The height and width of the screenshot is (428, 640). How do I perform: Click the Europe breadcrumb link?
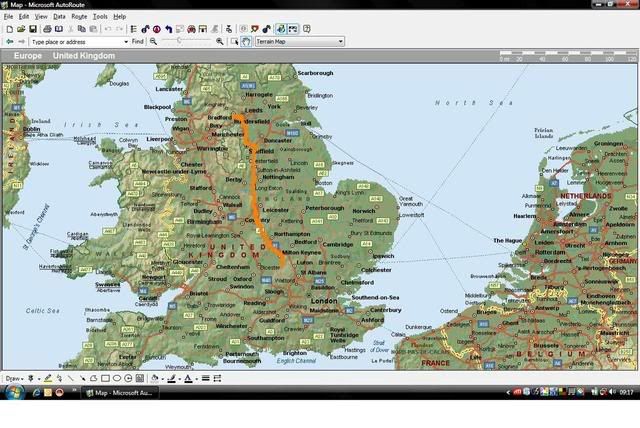coord(28,55)
